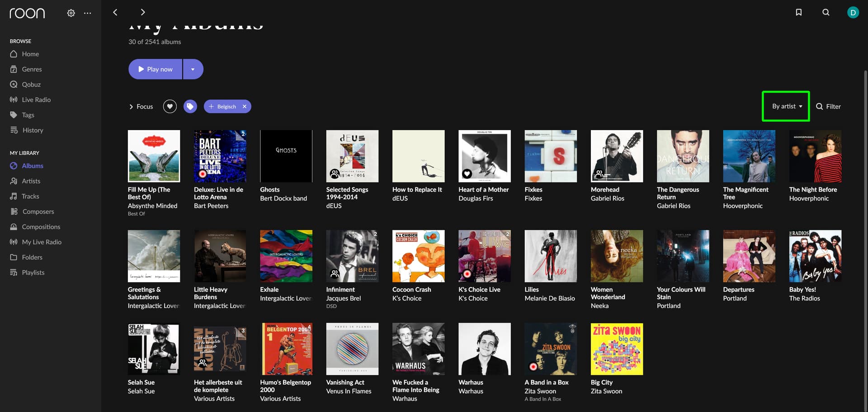
Task: Open Fill Me Up album cover
Action: [x=154, y=156]
